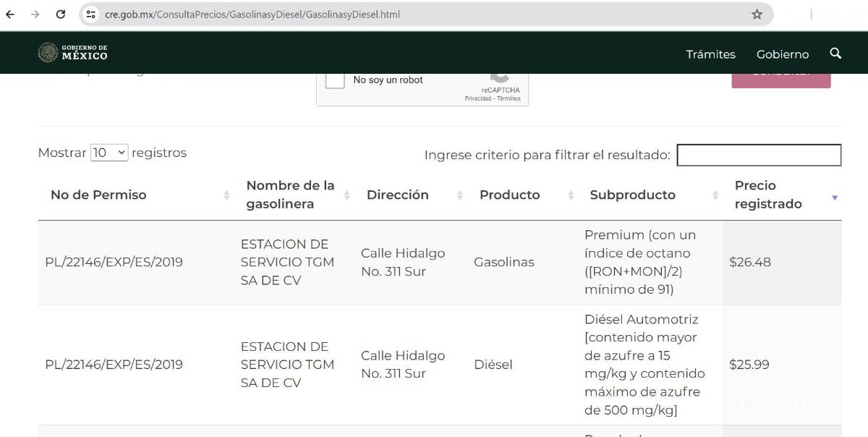Check the No soy un robot checkbox
868x437 pixels.
click(334, 80)
